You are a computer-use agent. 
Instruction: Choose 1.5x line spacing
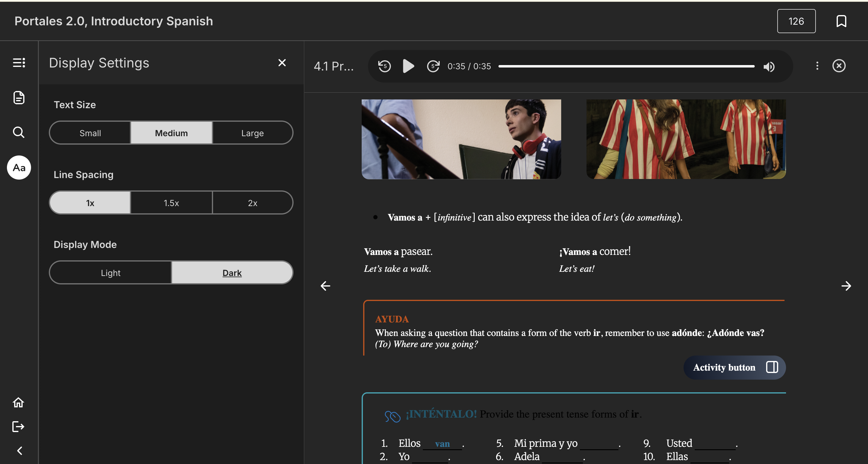pos(171,203)
